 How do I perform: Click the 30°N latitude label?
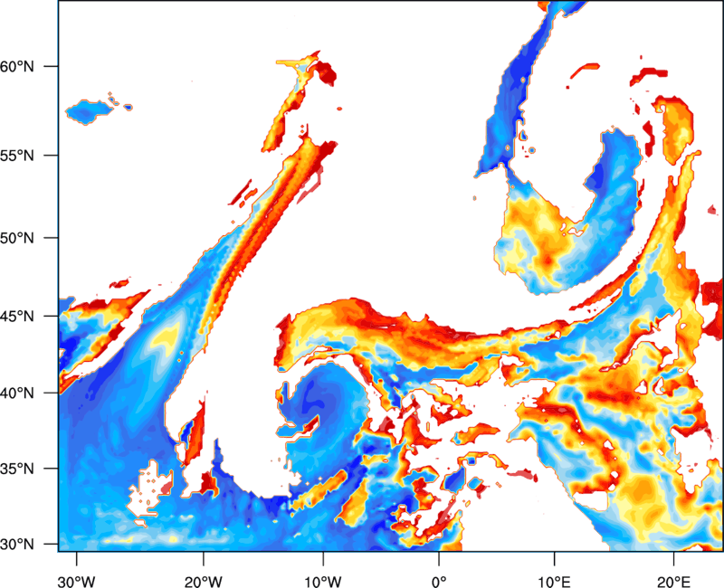pos(17,545)
